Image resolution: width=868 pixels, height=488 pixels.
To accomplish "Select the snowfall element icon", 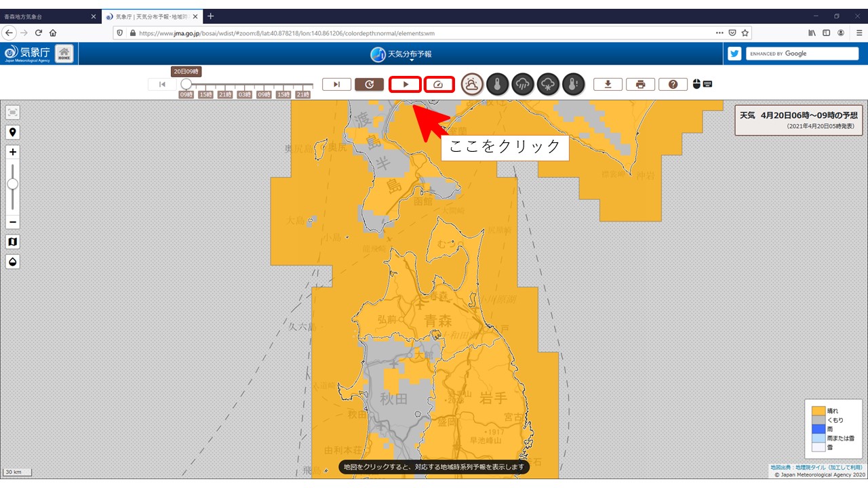I will tap(548, 85).
